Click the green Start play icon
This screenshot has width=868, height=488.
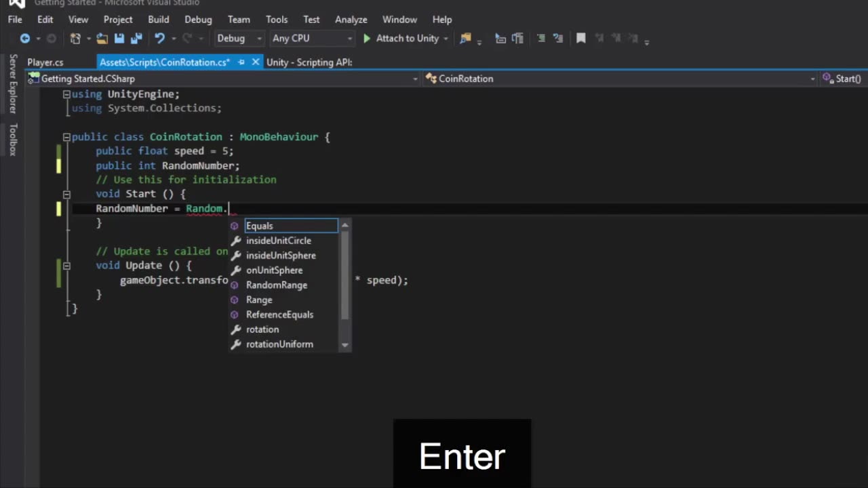coord(367,39)
